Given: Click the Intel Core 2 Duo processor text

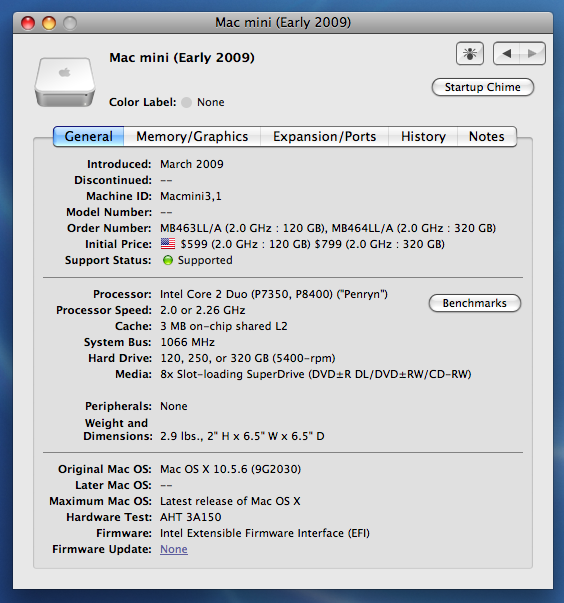Looking at the screenshot, I should click(274, 294).
